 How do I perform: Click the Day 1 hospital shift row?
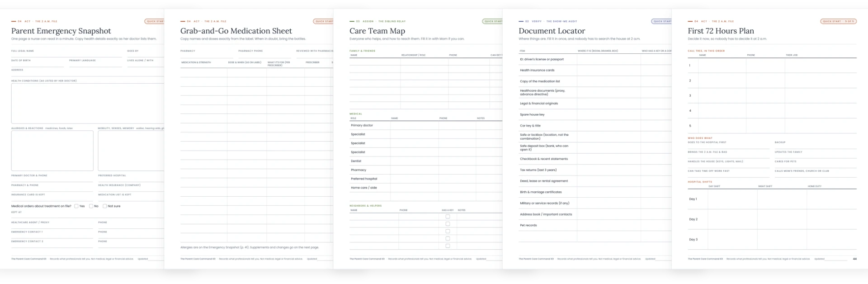tap(772, 199)
